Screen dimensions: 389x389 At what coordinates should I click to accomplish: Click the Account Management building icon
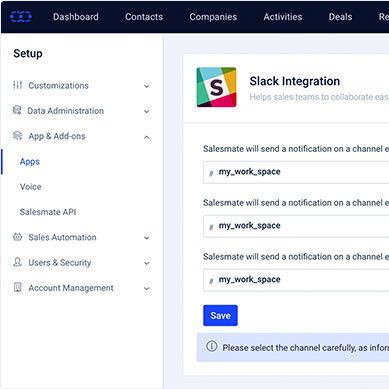point(17,287)
